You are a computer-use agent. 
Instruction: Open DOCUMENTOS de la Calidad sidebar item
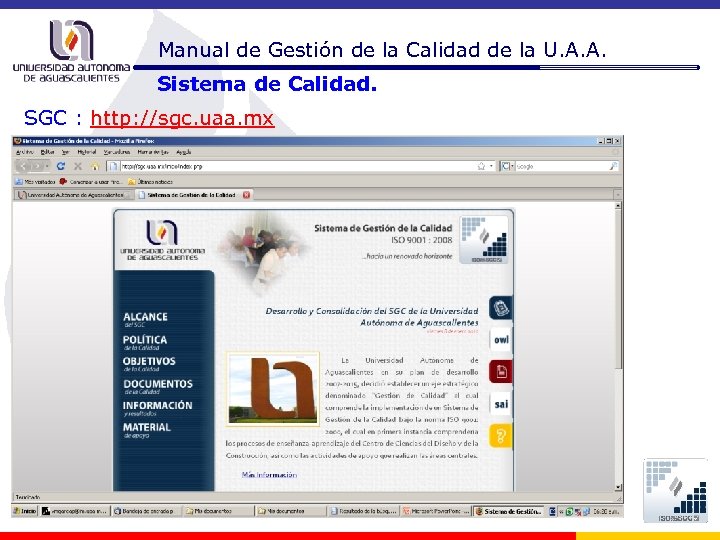pyautogui.click(x=158, y=387)
